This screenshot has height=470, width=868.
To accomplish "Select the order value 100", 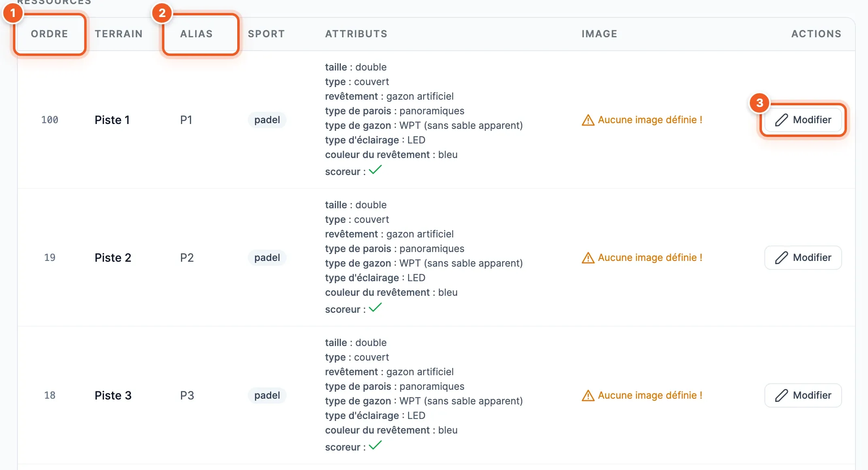I will point(50,120).
